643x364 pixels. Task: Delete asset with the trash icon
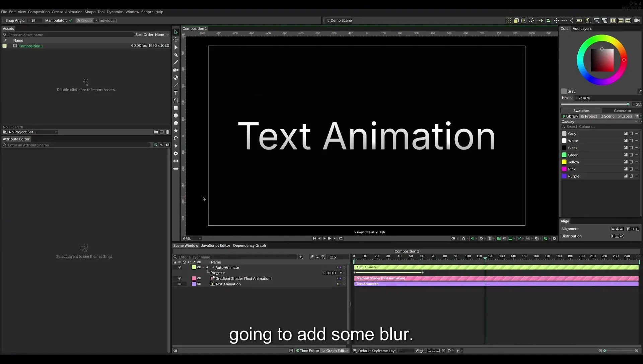167,132
